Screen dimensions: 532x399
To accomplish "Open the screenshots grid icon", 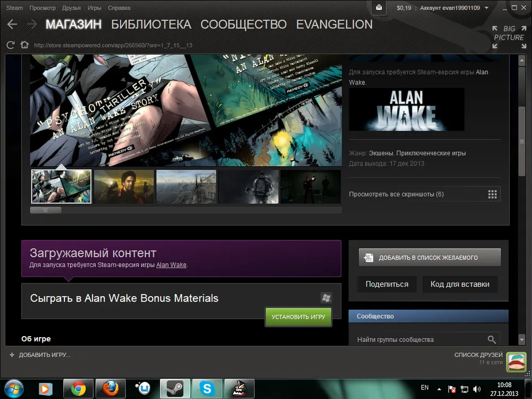I will pos(492,194).
